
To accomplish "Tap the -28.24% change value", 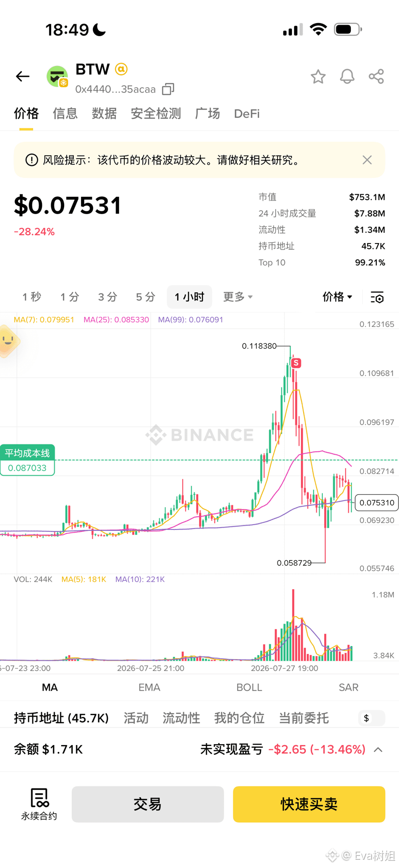I will pyautogui.click(x=34, y=232).
